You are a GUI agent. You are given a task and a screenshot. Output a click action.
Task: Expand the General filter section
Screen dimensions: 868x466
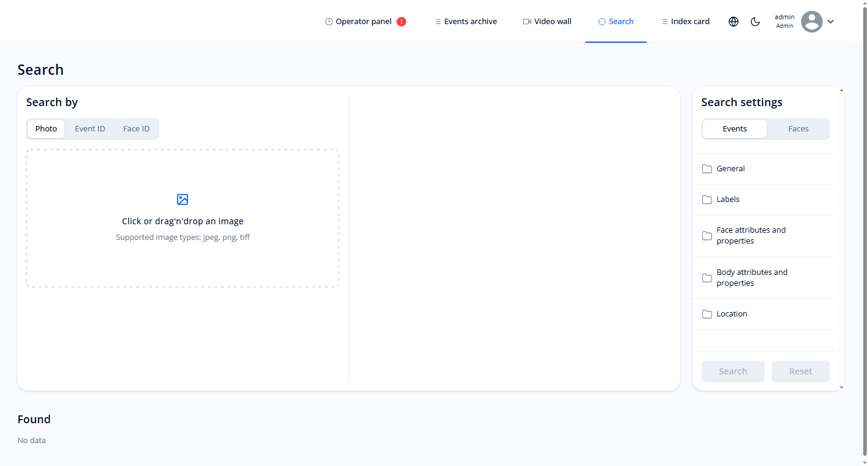[731, 168]
